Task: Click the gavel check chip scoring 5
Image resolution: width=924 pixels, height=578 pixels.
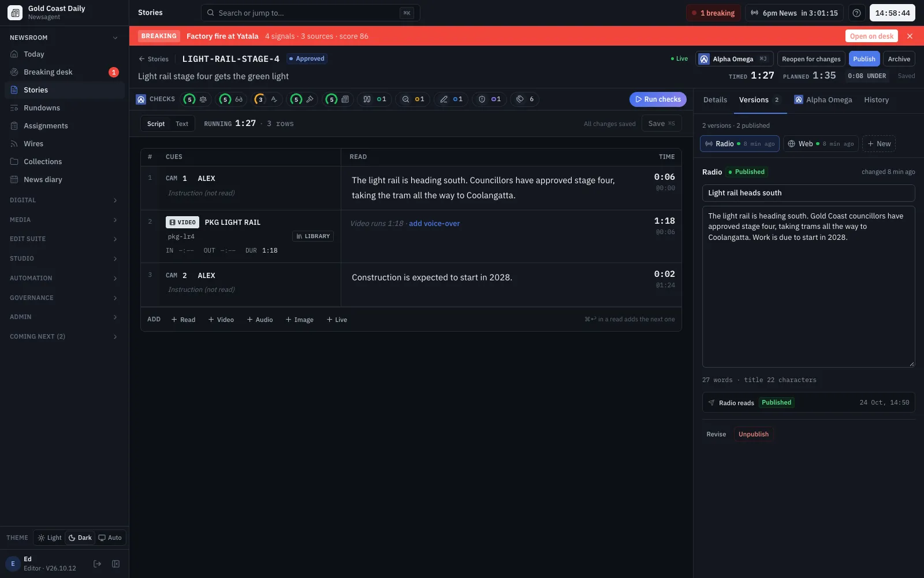Action: [303, 99]
